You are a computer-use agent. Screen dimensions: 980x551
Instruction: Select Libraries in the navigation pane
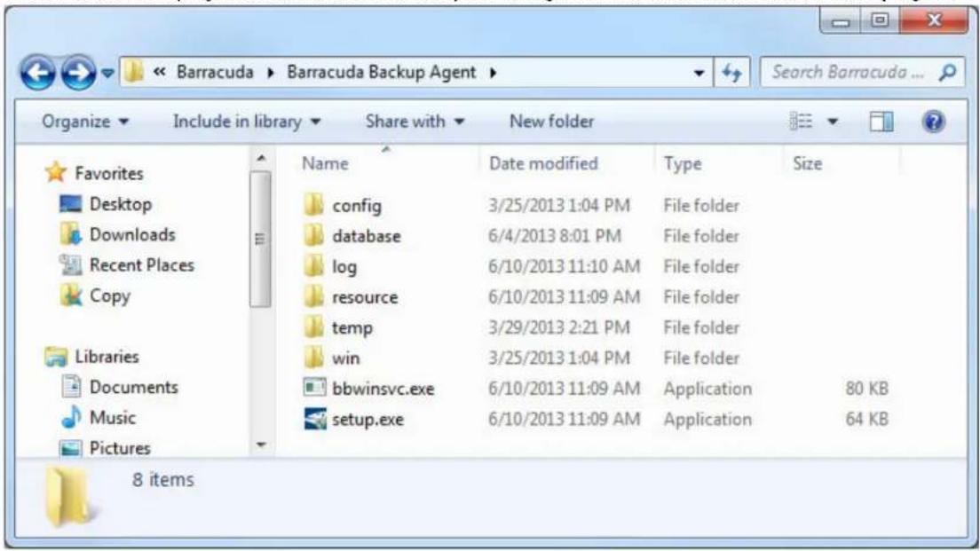(x=107, y=356)
